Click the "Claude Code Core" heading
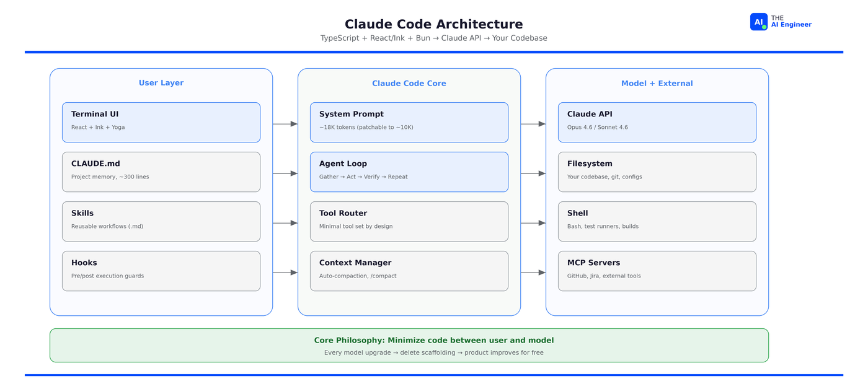Screen dimensions: 868x384 (x=409, y=83)
